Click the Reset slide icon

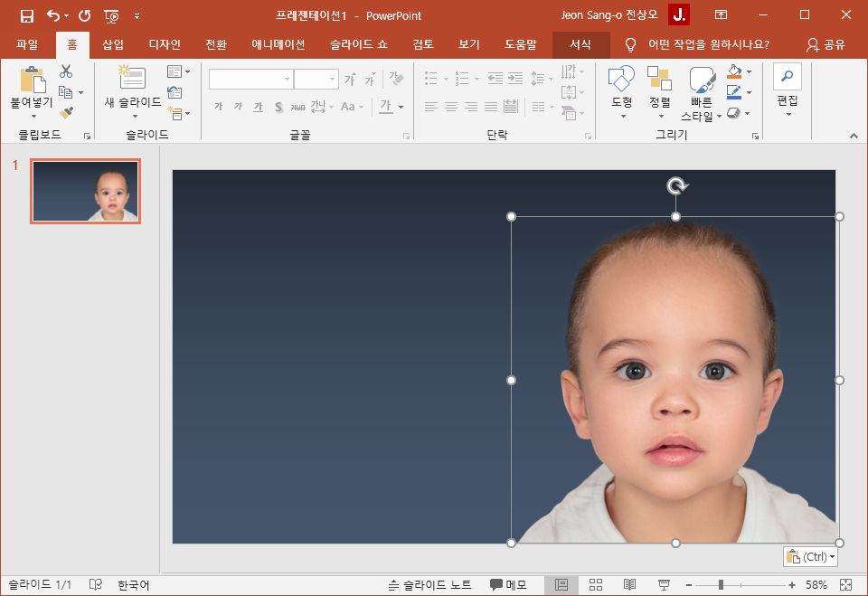pos(175,92)
